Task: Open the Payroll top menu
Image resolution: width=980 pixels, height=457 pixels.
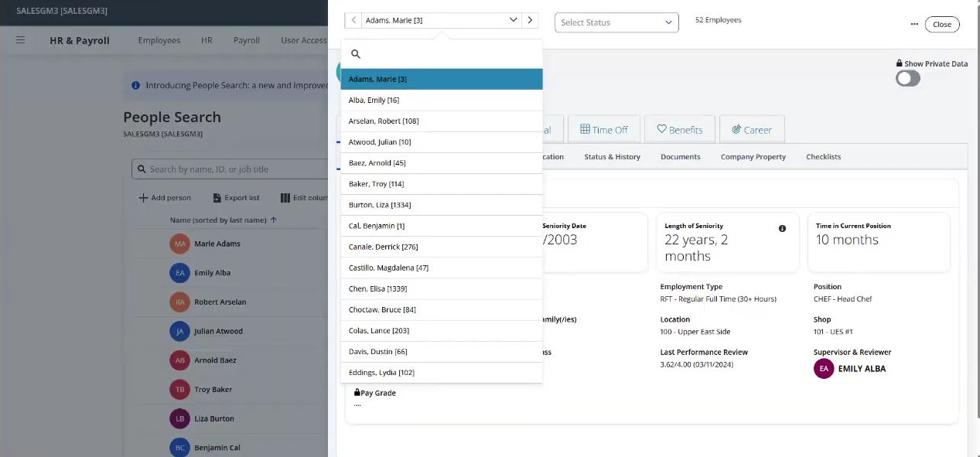Action: pyautogui.click(x=247, y=40)
